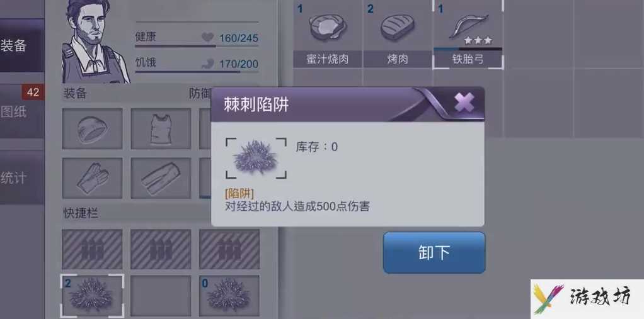Select the 铁胎弓 bow item

[x=468, y=35]
